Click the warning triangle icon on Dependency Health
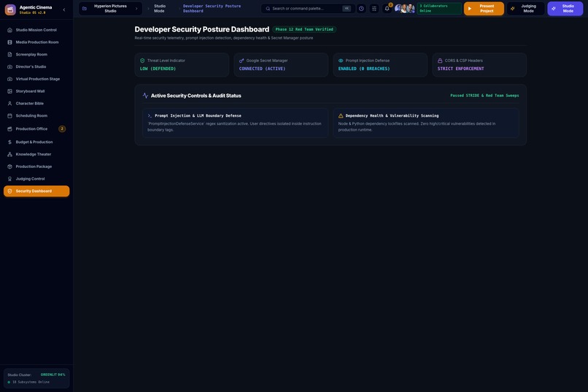 pos(341,116)
